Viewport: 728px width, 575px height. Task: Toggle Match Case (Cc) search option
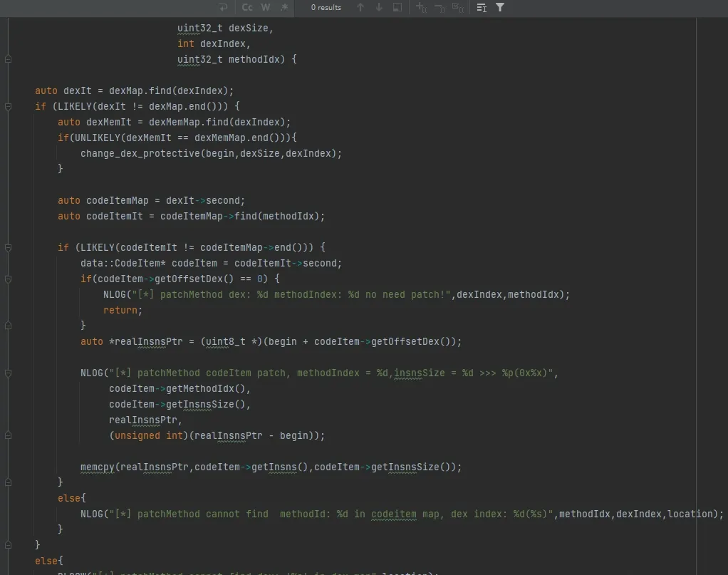[247, 7]
